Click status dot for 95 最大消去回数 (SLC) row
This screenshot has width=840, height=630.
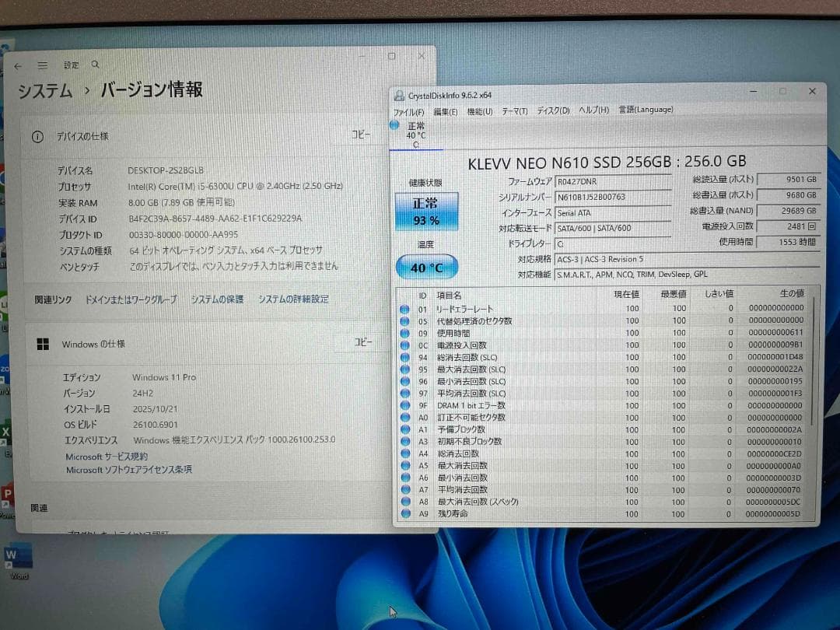(405, 369)
